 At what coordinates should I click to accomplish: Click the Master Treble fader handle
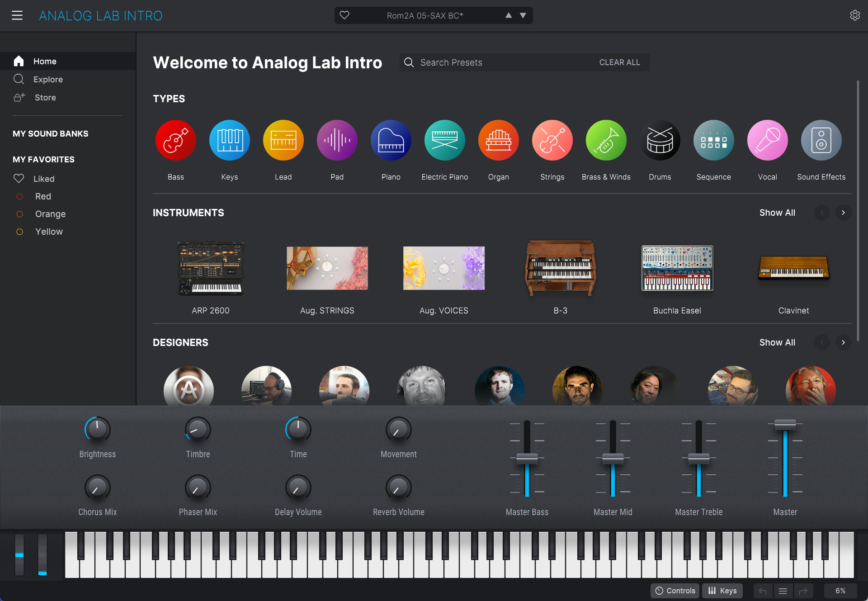click(x=699, y=459)
